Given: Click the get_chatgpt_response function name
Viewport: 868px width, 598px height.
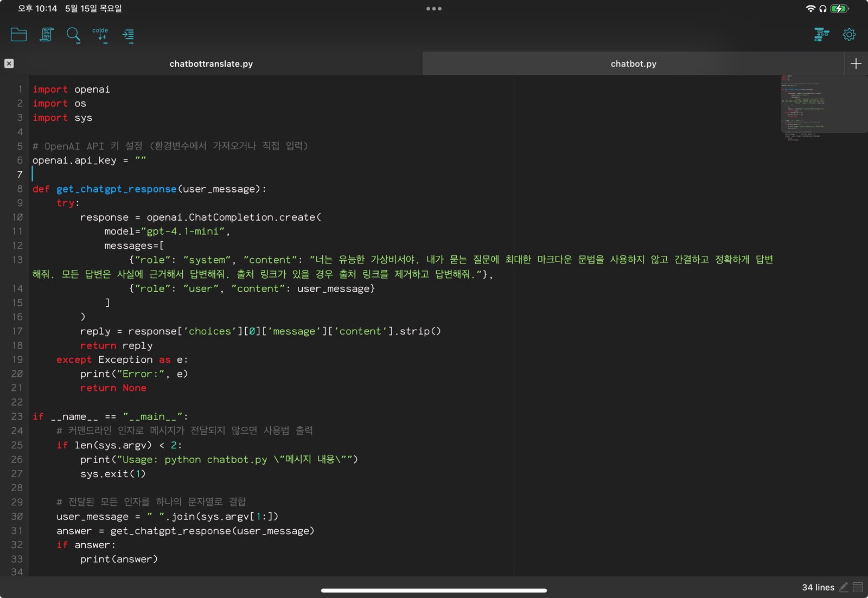Looking at the screenshot, I should (x=116, y=189).
